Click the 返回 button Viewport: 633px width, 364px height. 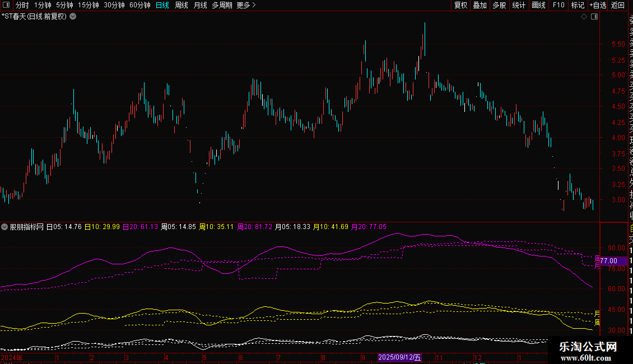click(618, 5)
